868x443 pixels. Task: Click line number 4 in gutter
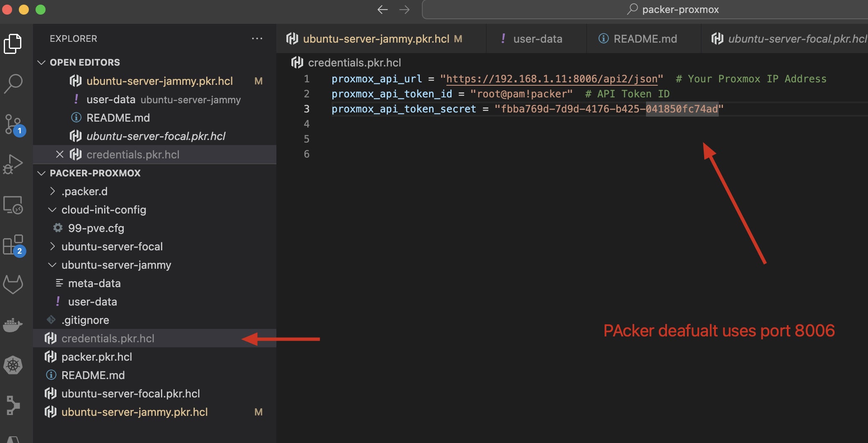point(306,124)
